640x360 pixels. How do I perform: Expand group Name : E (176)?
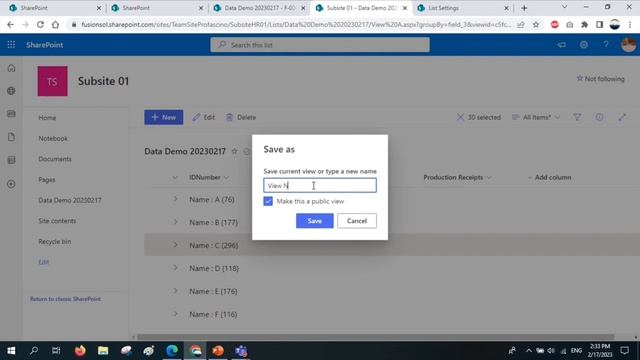click(x=176, y=291)
